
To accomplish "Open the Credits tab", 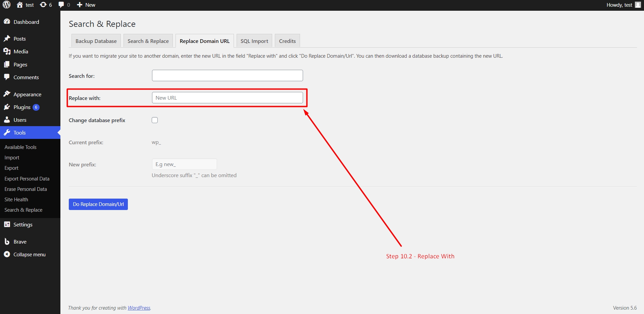I will [287, 41].
